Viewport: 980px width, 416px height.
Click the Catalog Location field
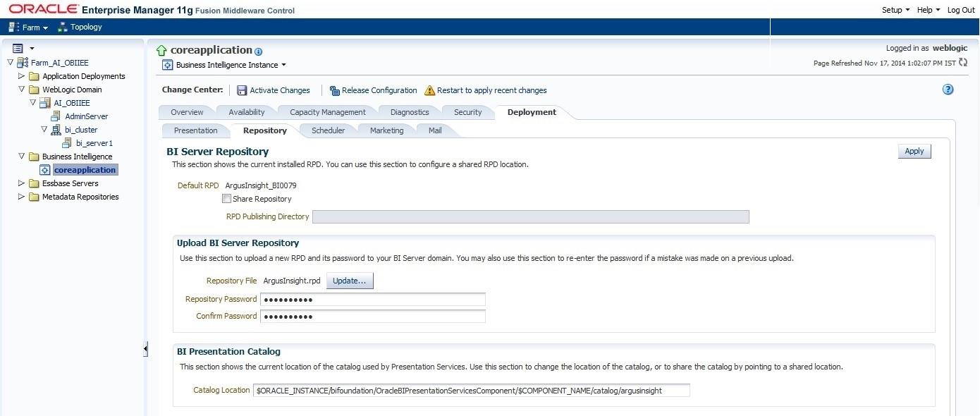[472, 390]
